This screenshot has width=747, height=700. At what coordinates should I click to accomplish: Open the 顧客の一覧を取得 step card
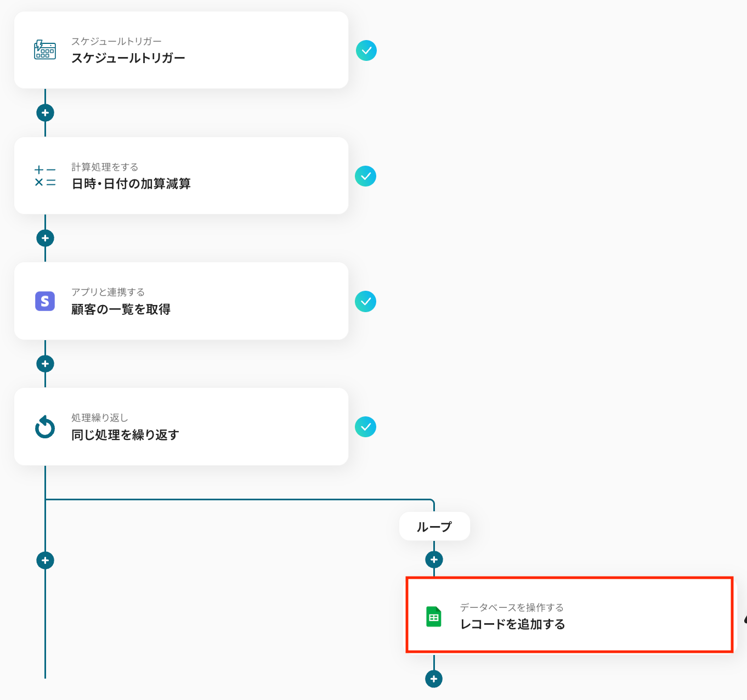(181, 301)
